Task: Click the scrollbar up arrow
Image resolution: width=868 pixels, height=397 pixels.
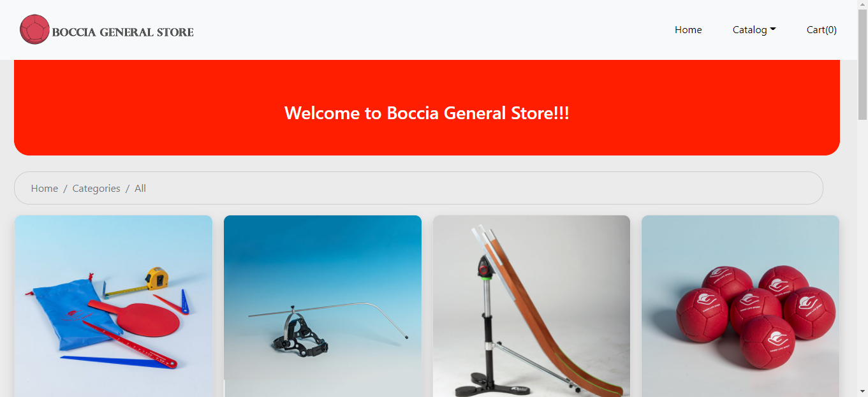Action: [862, 5]
